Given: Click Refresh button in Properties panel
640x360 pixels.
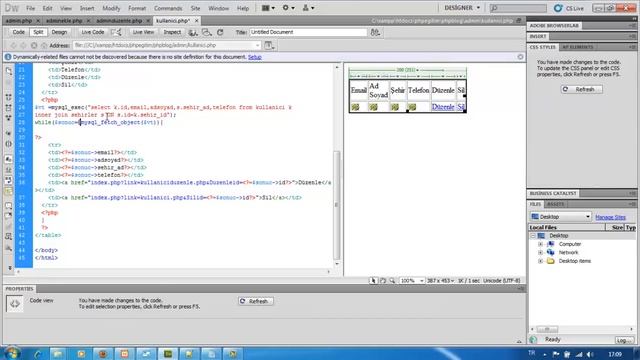Looking at the screenshot, I should click(256, 301).
